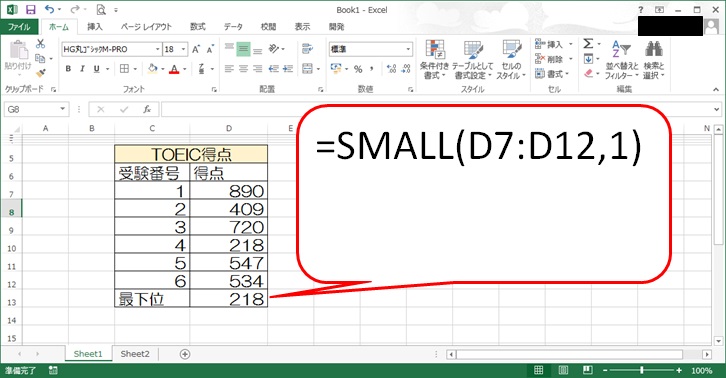This screenshot has width=726, height=378.
Task: Click the Clear eraser icon
Action: [588, 73]
